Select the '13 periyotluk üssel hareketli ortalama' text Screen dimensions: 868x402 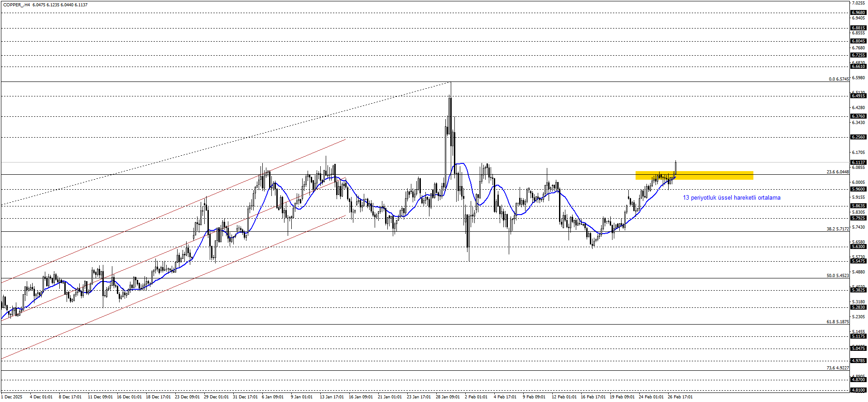[x=731, y=198]
